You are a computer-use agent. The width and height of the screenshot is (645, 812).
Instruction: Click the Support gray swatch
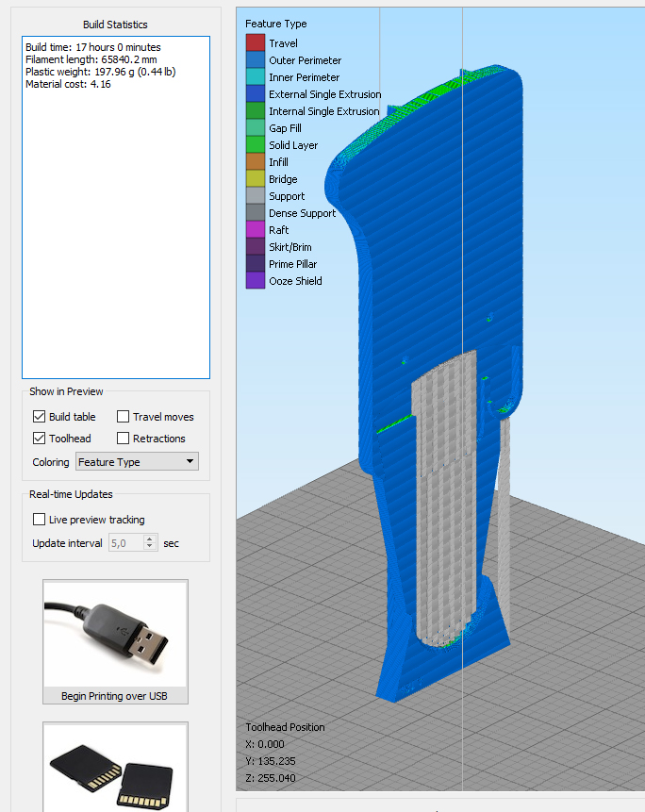[256, 196]
